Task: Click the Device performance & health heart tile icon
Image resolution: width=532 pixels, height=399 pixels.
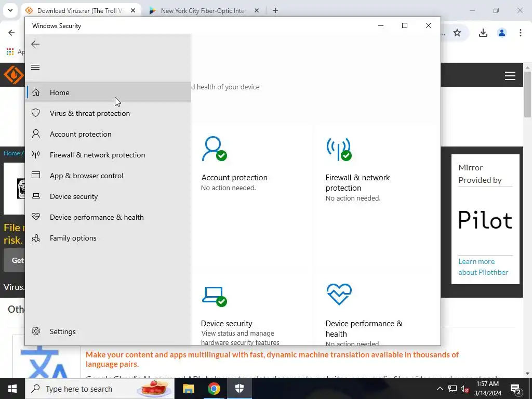Action: coord(339,294)
